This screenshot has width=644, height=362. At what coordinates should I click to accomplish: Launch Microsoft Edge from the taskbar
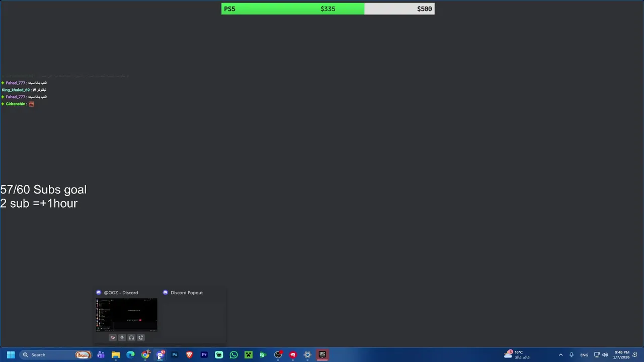pos(130,355)
